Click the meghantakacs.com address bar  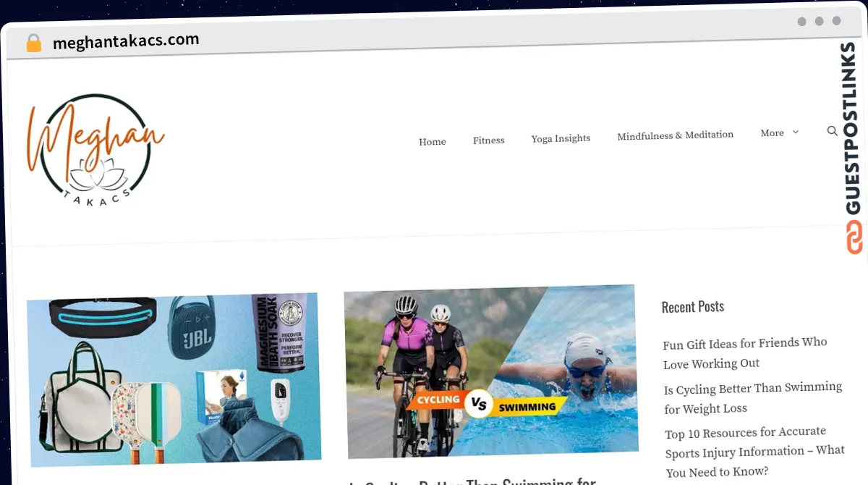click(126, 41)
